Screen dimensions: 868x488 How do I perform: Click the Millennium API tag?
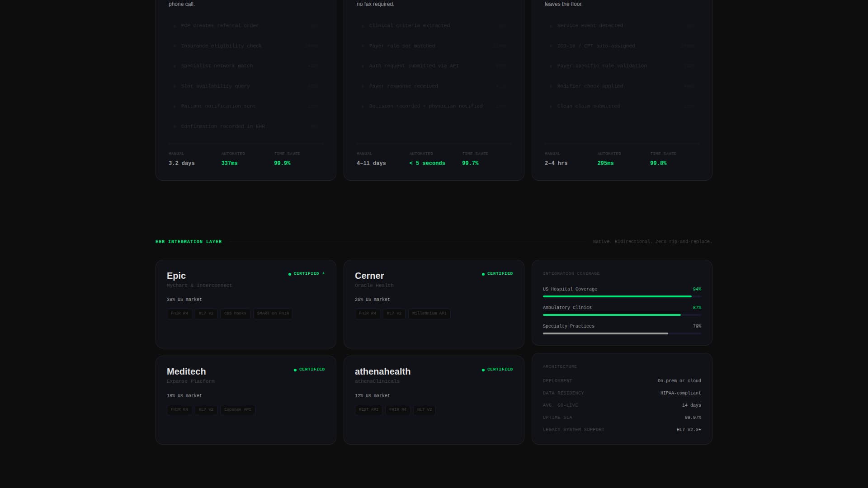429,314
